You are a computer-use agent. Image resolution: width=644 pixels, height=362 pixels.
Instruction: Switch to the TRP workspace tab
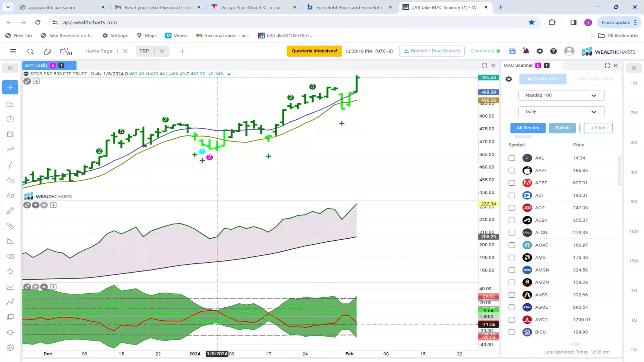144,51
